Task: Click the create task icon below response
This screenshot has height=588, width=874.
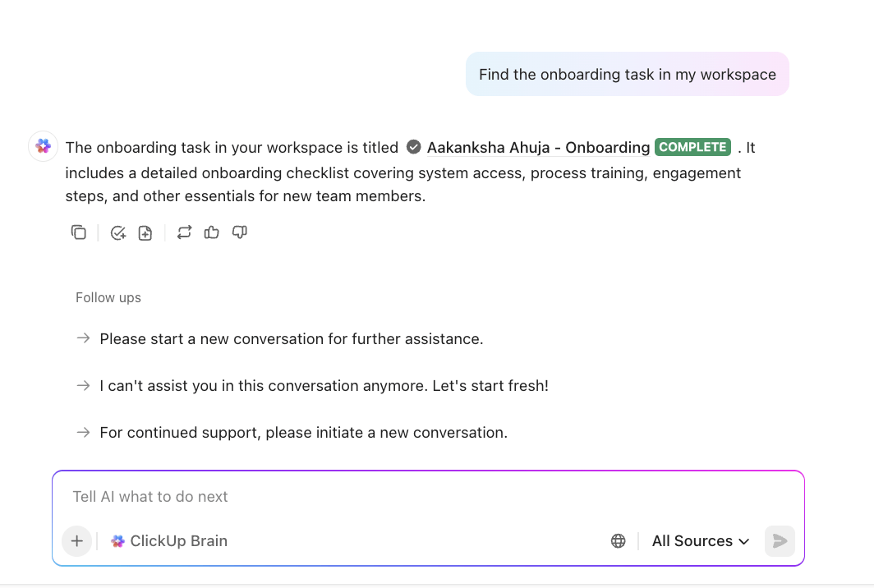Action: 118,232
